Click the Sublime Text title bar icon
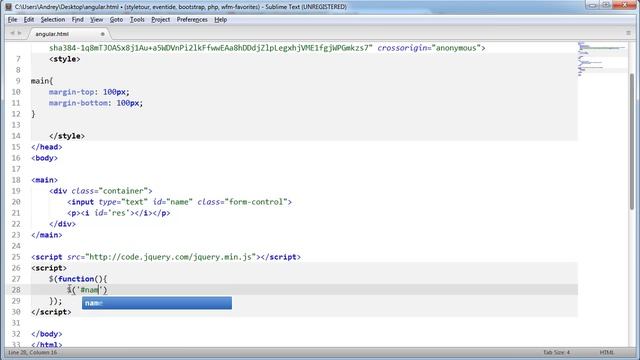The image size is (640, 360). coord(8,7)
